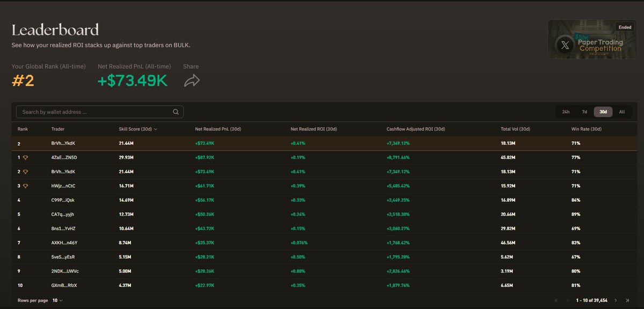
Task: Click the +5,485.42% cashflow ROI cell
Action: pyautogui.click(x=398, y=186)
